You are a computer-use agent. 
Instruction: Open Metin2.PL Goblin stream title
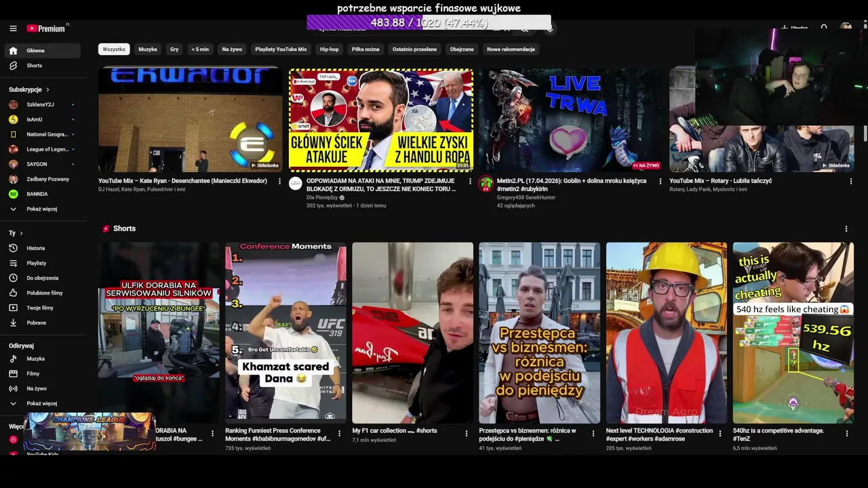(x=572, y=185)
